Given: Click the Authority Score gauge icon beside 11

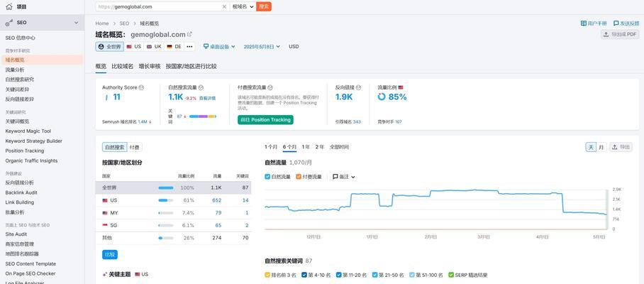Looking at the screenshot, I should pyautogui.click(x=106, y=97).
